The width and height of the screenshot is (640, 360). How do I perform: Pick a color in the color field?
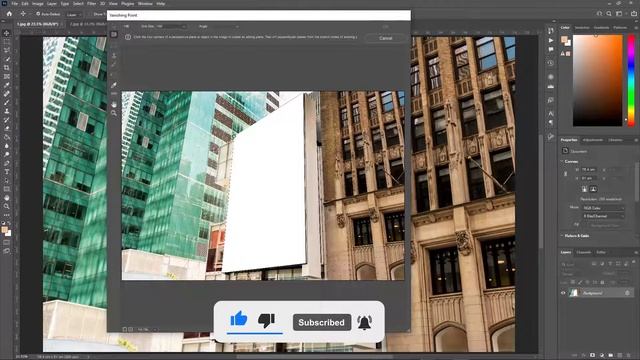pyautogui.click(x=598, y=80)
